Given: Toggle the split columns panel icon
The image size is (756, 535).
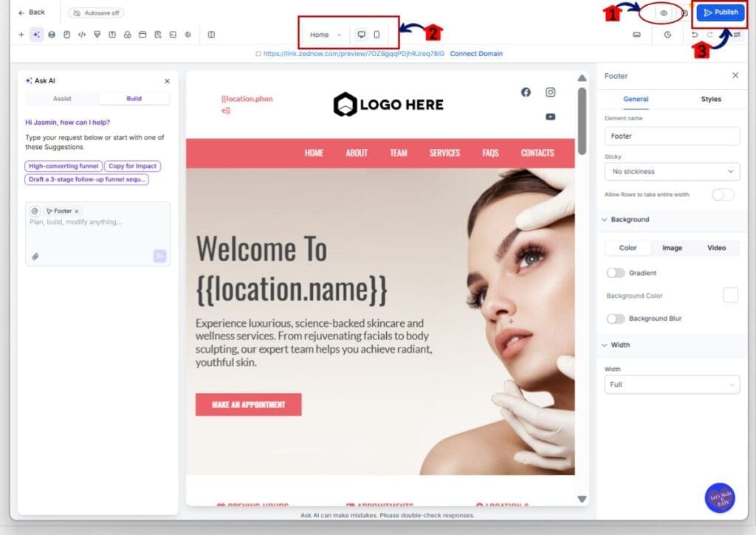Looking at the screenshot, I should click(x=211, y=35).
